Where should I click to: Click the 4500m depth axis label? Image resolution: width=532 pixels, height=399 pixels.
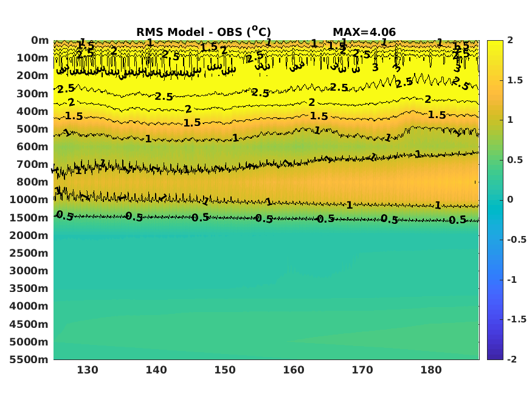coord(29,324)
